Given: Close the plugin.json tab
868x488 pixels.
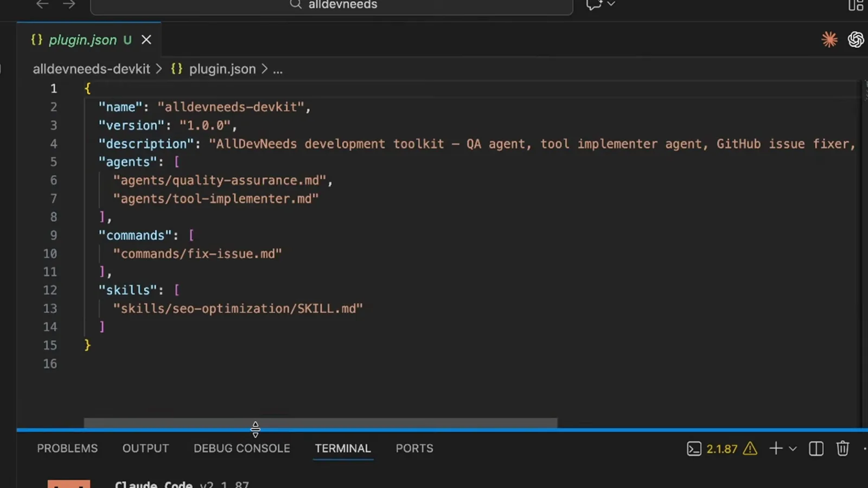Looking at the screenshot, I should click(x=146, y=40).
